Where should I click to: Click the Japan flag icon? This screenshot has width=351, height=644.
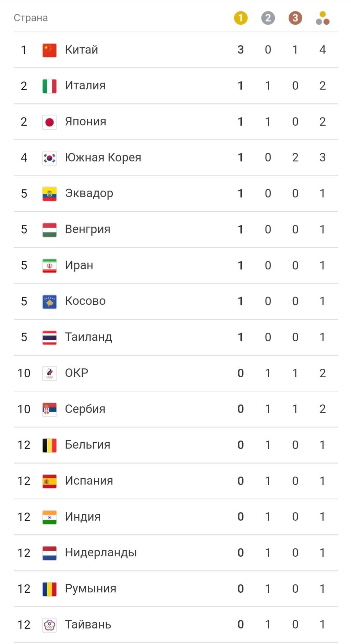pyautogui.click(x=49, y=122)
